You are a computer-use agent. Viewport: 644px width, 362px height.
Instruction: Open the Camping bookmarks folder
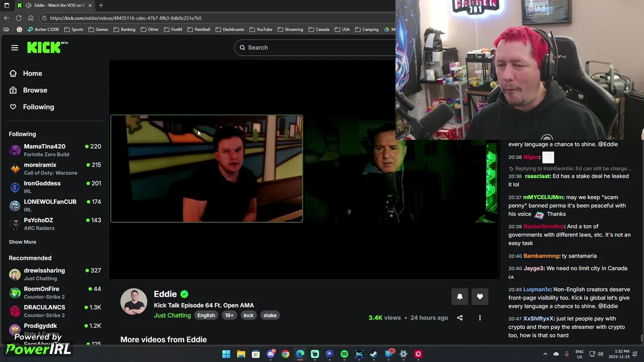coord(367,30)
